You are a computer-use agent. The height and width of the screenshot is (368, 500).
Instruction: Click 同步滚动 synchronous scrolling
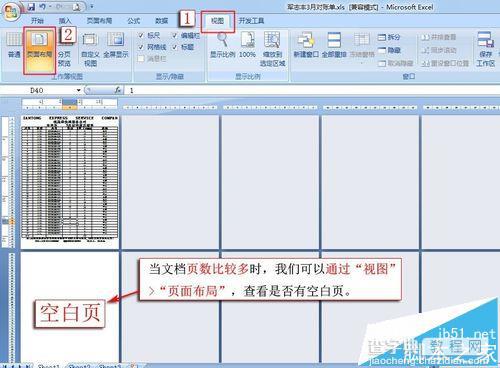point(439,50)
